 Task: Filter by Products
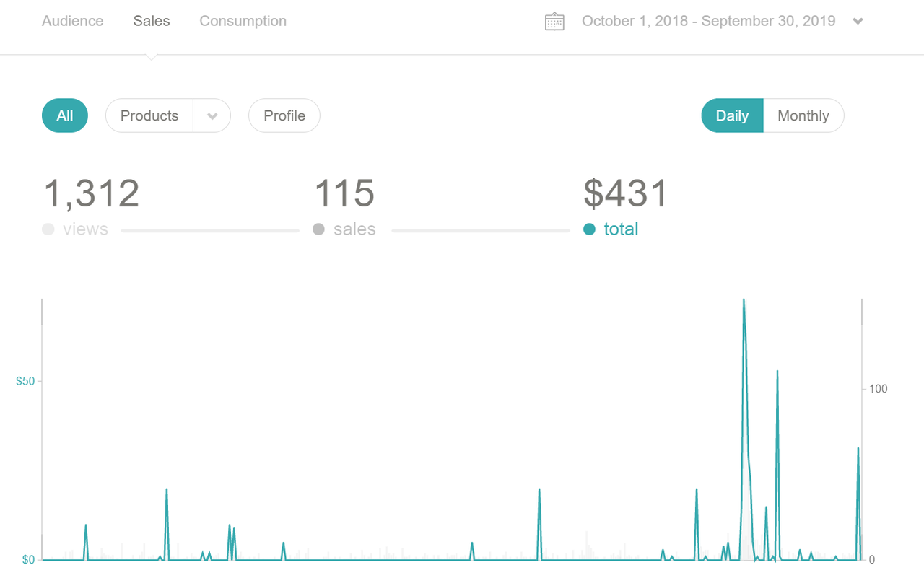coord(149,115)
